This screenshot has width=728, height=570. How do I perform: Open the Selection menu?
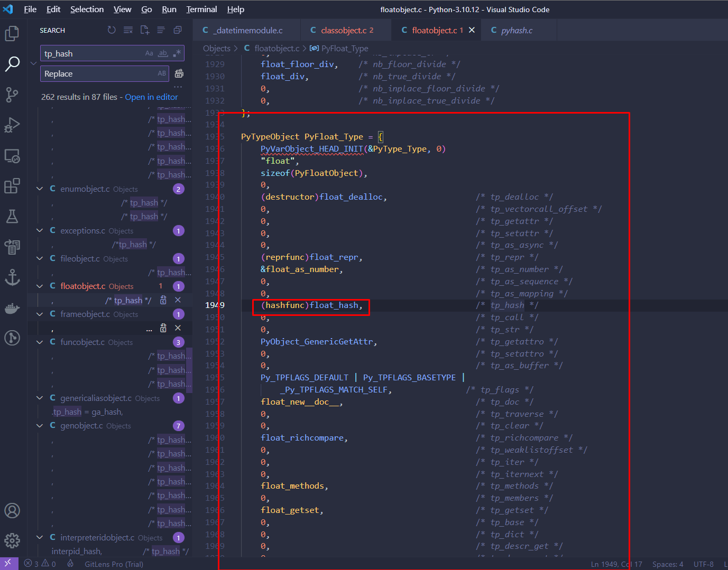(x=87, y=10)
